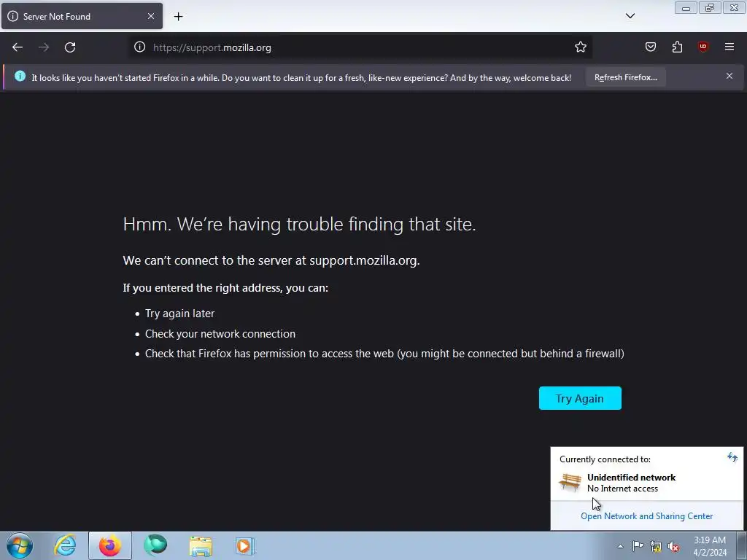
Task: Open site information icon in address bar
Action: point(139,47)
